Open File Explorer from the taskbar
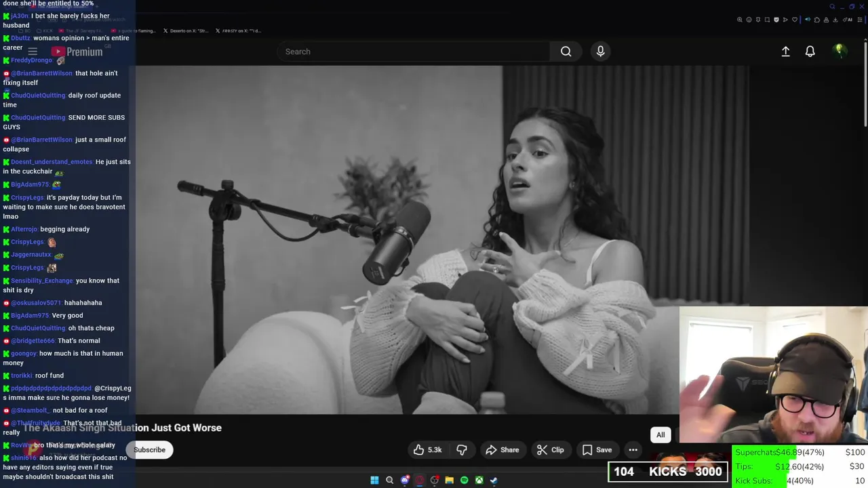This screenshot has height=488, width=868. coord(449,481)
